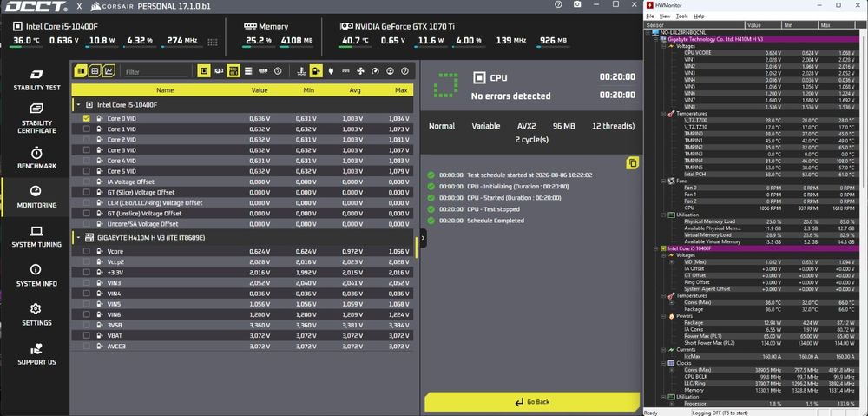Copy the test log with clipboard icon
The height and width of the screenshot is (416, 868).
point(633,163)
